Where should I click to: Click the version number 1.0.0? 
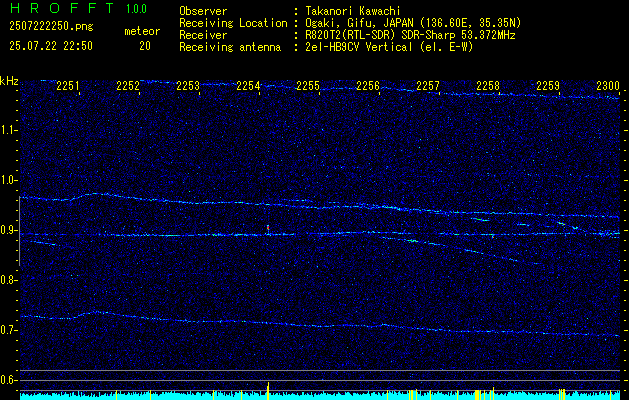pos(136,9)
